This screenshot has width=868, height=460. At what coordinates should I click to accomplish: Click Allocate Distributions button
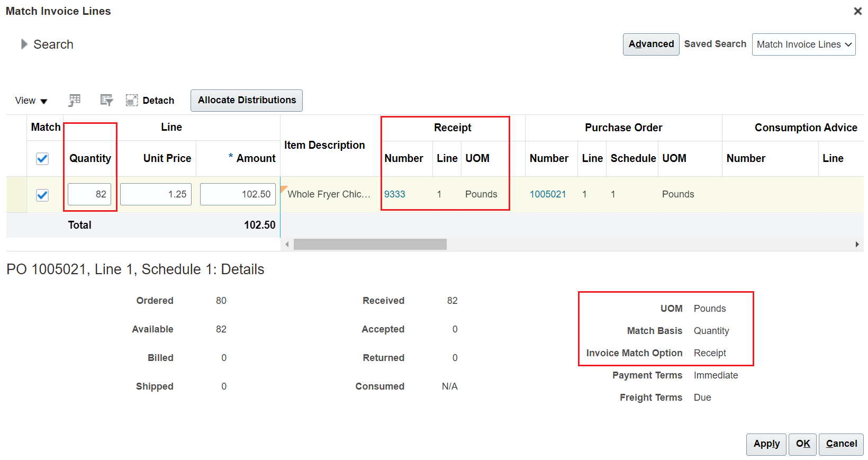[247, 100]
